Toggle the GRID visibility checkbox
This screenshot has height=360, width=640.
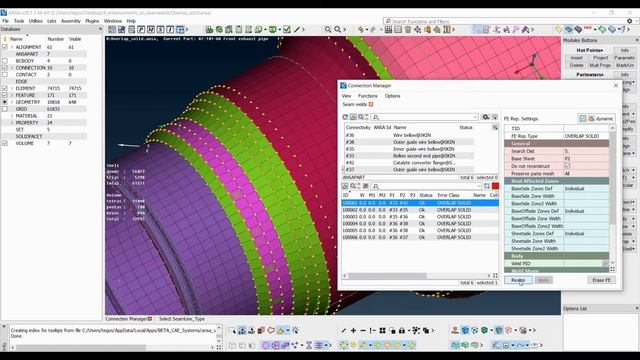coord(5,109)
